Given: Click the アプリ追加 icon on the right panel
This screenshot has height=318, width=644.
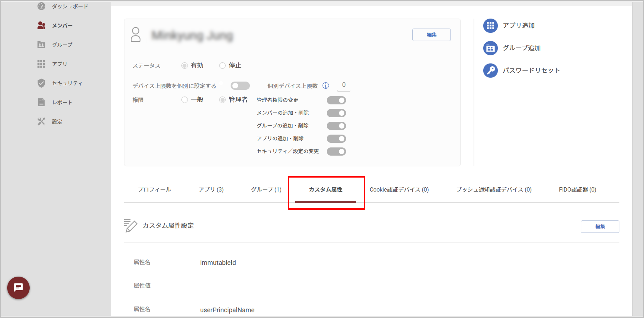Looking at the screenshot, I should pyautogui.click(x=490, y=25).
